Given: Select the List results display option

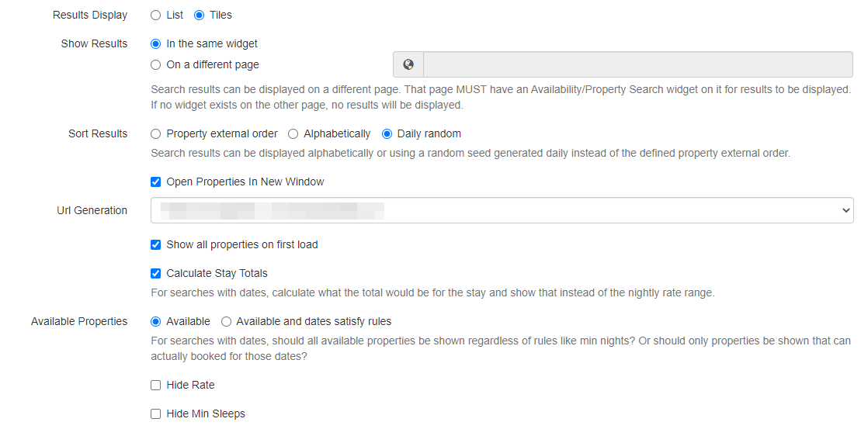Looking at the screenshot, I should pos(155,16).
